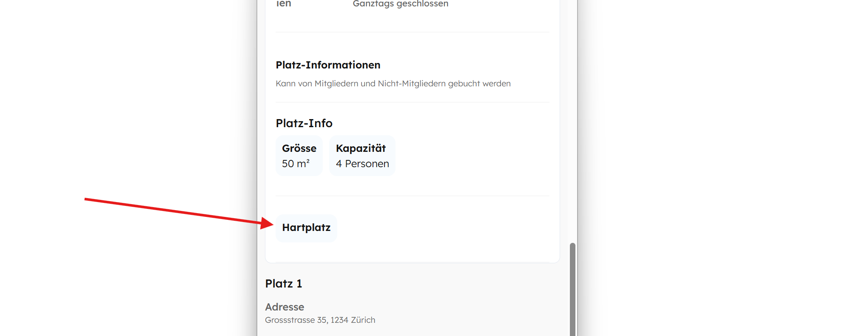Image resolution: width=868 pixels, height=336 pixels.
Task: Click the Hartplatz surface chip
Action: pos(306,228)
